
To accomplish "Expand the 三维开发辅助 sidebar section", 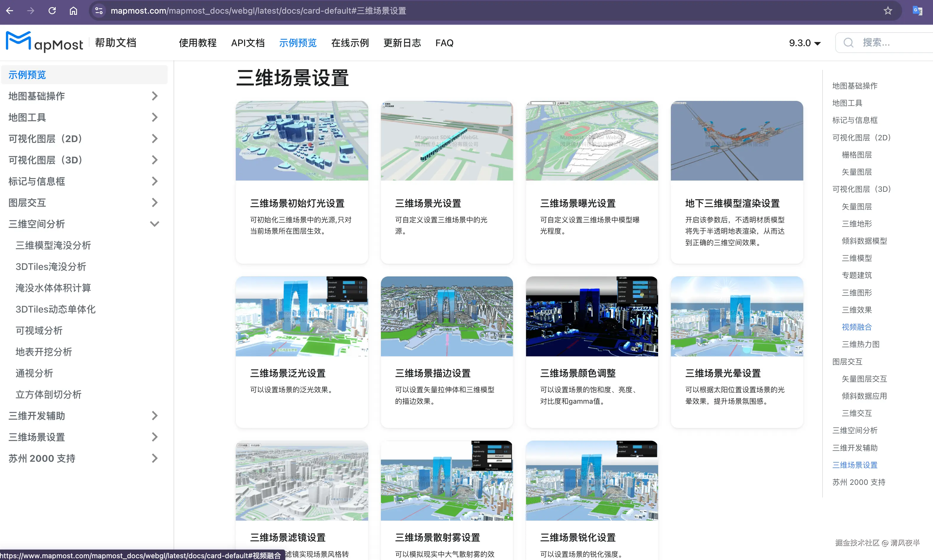I will coord(154,416).
